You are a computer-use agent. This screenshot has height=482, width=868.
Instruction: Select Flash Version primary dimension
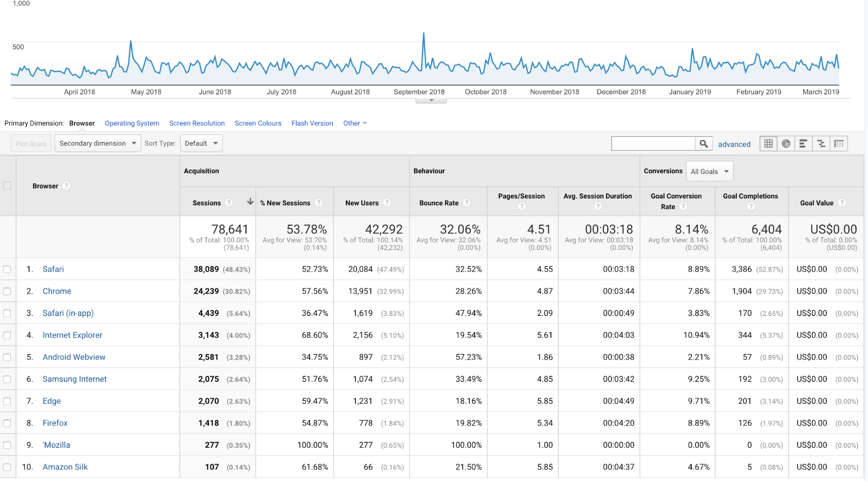[x=312, y=123]
